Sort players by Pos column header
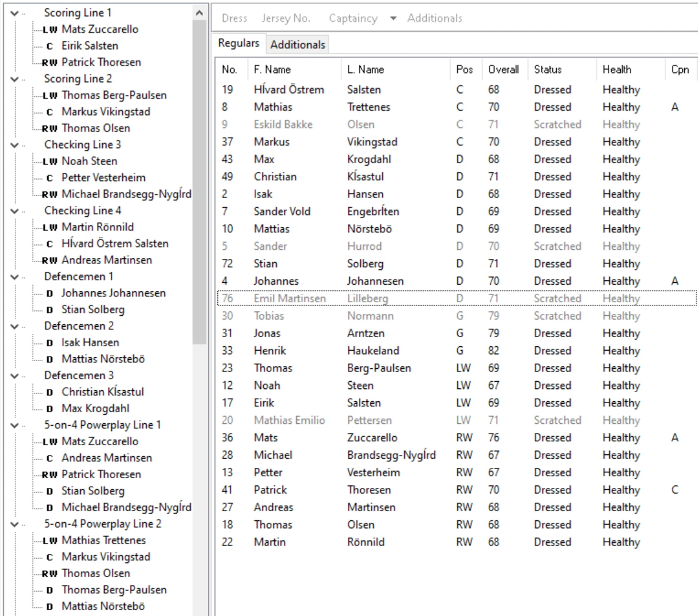 (464, 70)
